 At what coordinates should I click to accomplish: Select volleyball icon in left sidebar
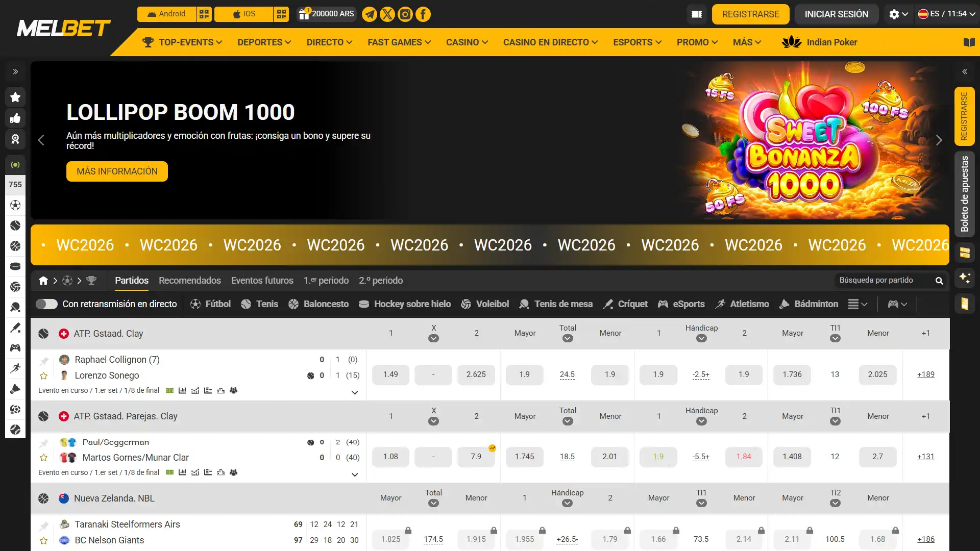point(15,287)
